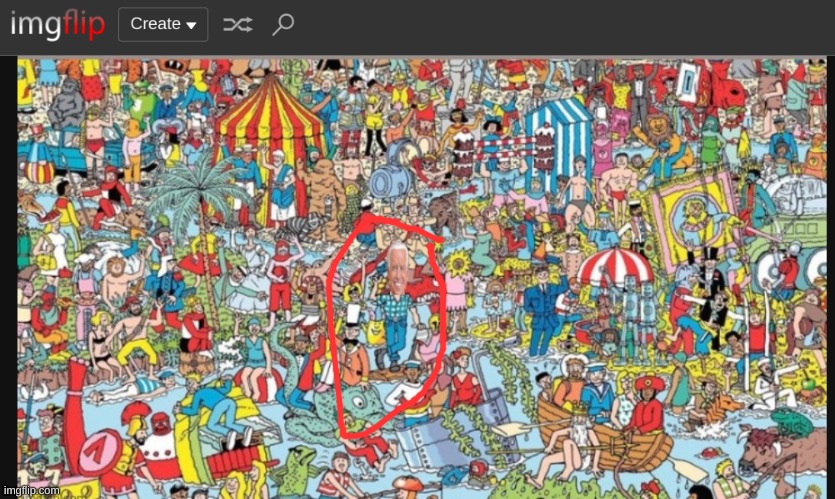Click the imgflip logo
Viewport: 835px width, 499px height.
coord(58,24)
